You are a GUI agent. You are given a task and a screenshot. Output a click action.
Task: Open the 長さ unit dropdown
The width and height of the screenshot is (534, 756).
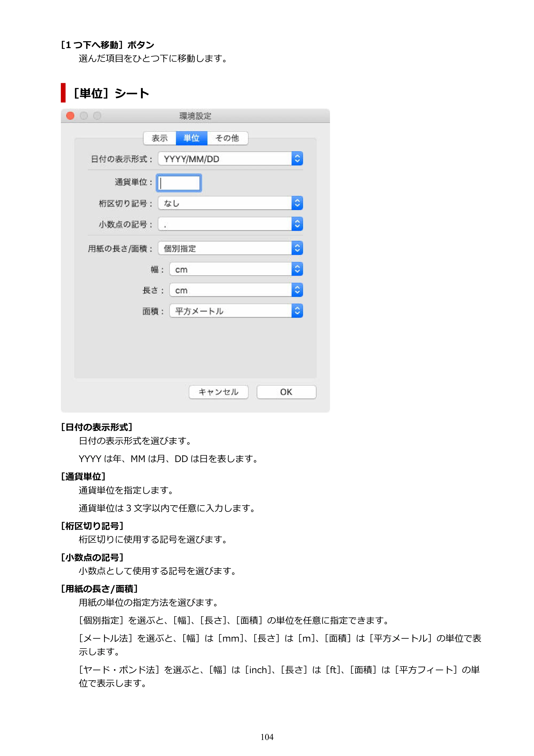click(236, 290)
